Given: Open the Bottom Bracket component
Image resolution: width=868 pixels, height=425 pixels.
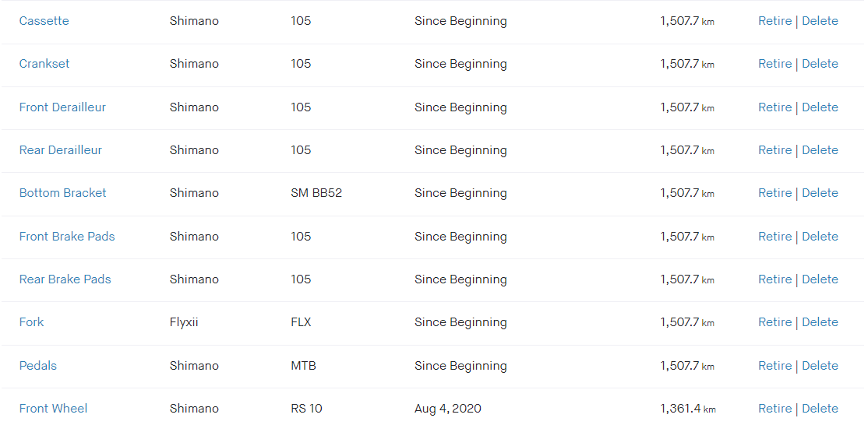Looking at the screenshot, I should click(62, 193).
